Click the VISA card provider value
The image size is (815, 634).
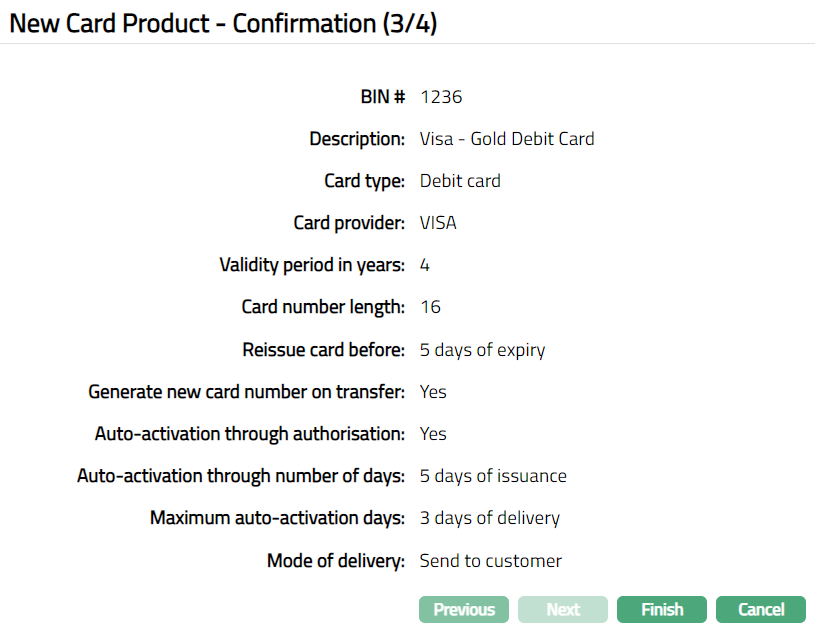point(438,223)
